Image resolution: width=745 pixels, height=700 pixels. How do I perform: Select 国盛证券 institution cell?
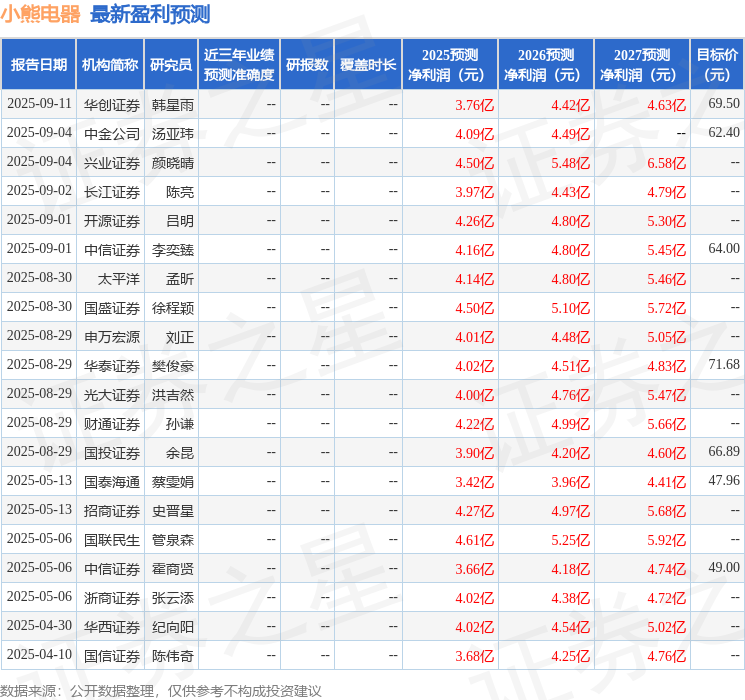(112, 308)
